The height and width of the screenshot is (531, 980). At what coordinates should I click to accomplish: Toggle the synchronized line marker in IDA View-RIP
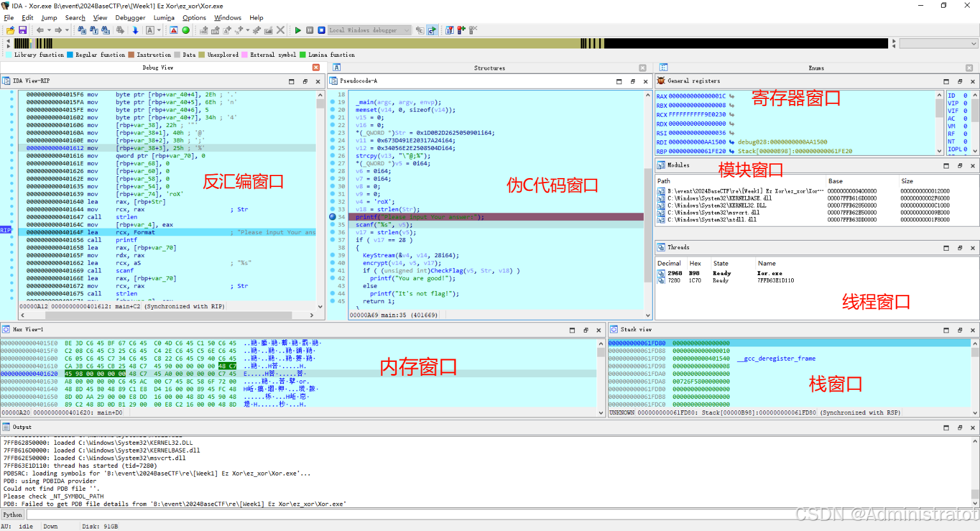6,230
